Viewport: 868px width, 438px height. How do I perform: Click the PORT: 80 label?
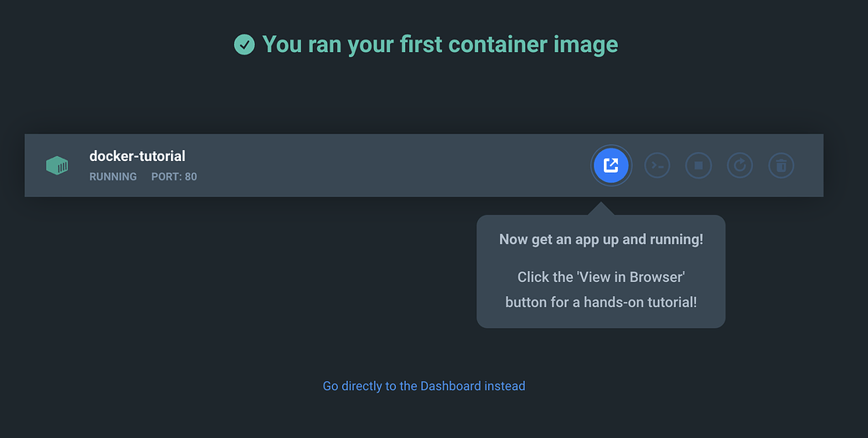point(174,177)
